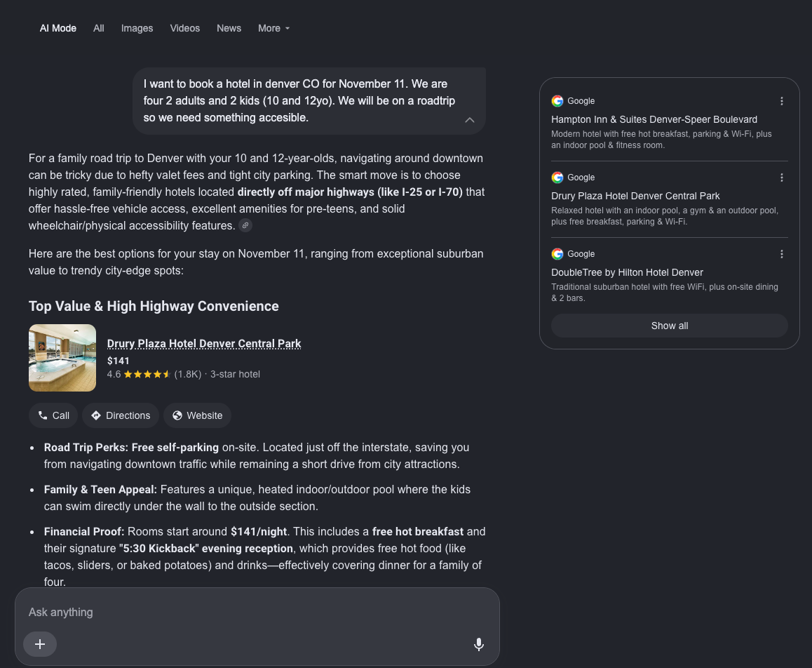The height and width of the screenshot is (668, 812).
Task: Get Directions to the hotel
Action: coord(121,415)
